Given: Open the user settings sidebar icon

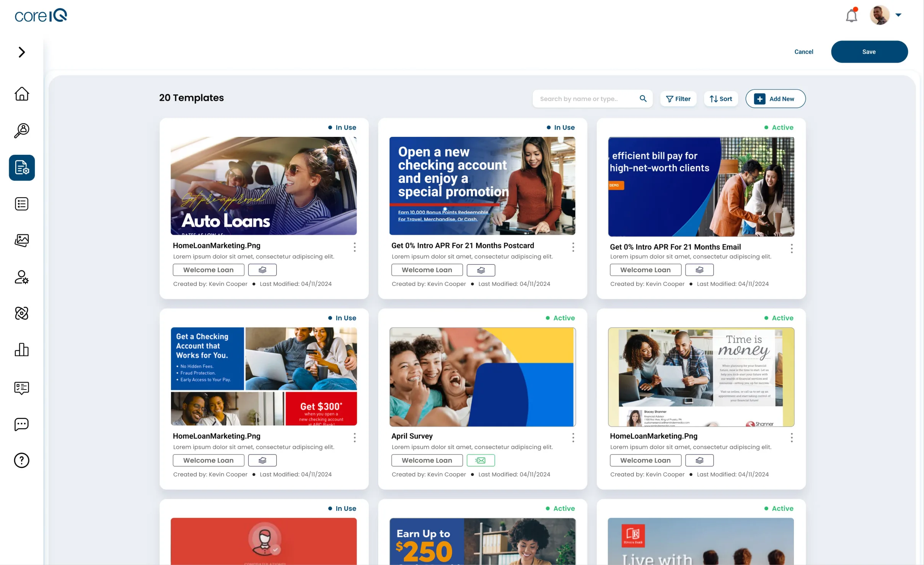Looking at the screenshot, I should pos(22,277).
